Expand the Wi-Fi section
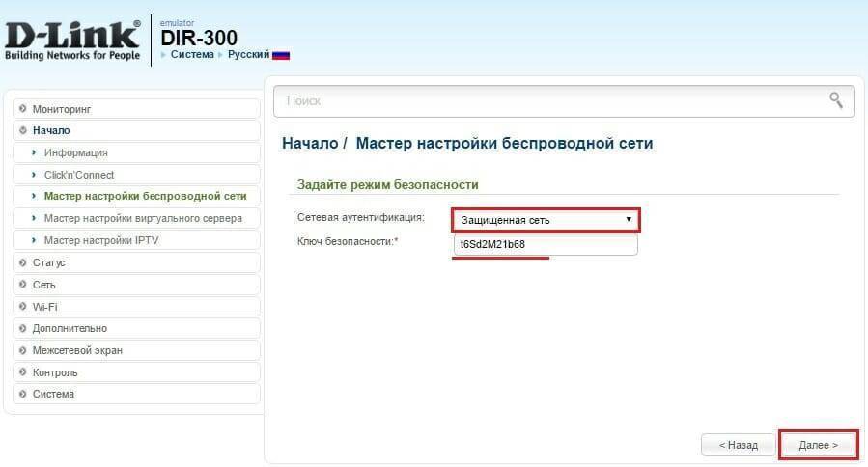 (x=45, y=307)
